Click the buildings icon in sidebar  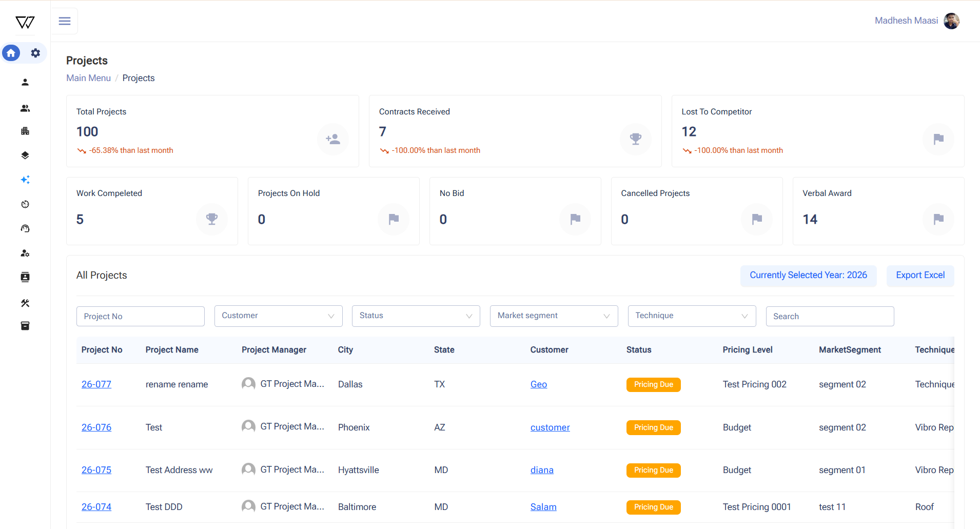tap(25, 131)
